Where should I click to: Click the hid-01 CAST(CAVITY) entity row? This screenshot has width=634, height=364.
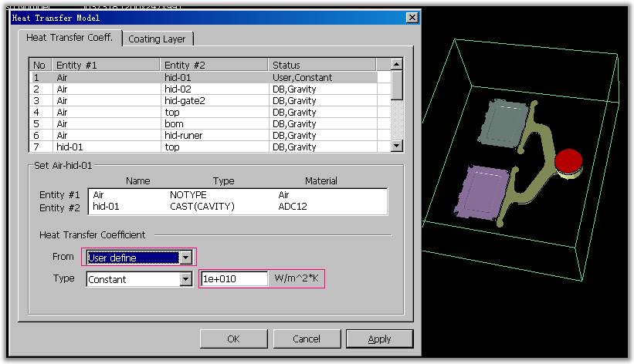click(x=238, y=207)
